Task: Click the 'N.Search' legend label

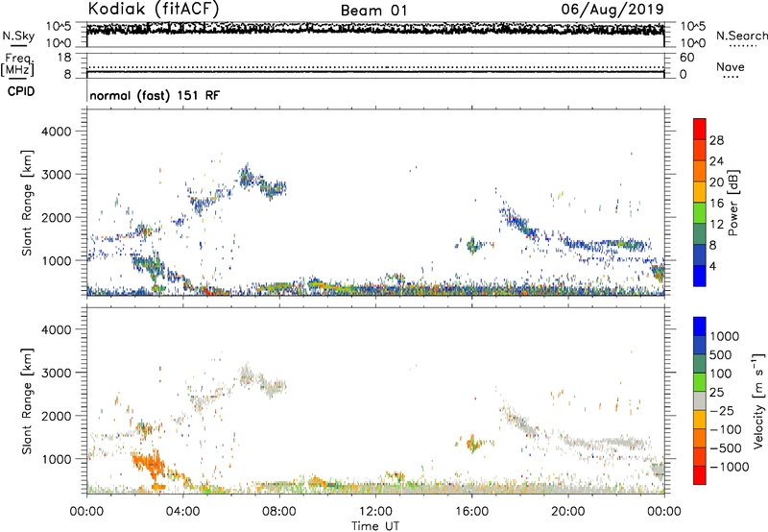Action: (x=741, y=36)
